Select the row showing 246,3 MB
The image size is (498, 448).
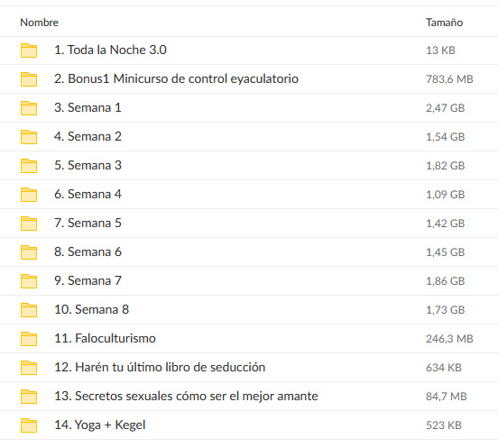[249, 339]
